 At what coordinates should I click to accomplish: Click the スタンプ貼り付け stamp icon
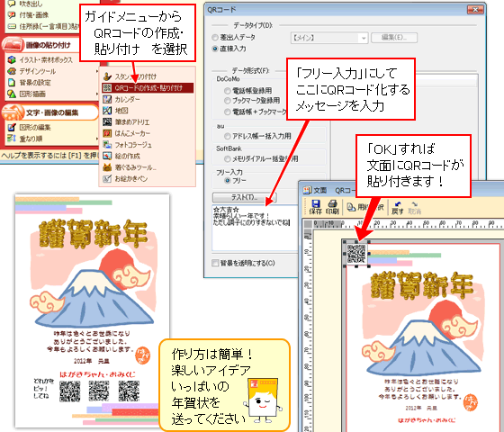(107, 76)
